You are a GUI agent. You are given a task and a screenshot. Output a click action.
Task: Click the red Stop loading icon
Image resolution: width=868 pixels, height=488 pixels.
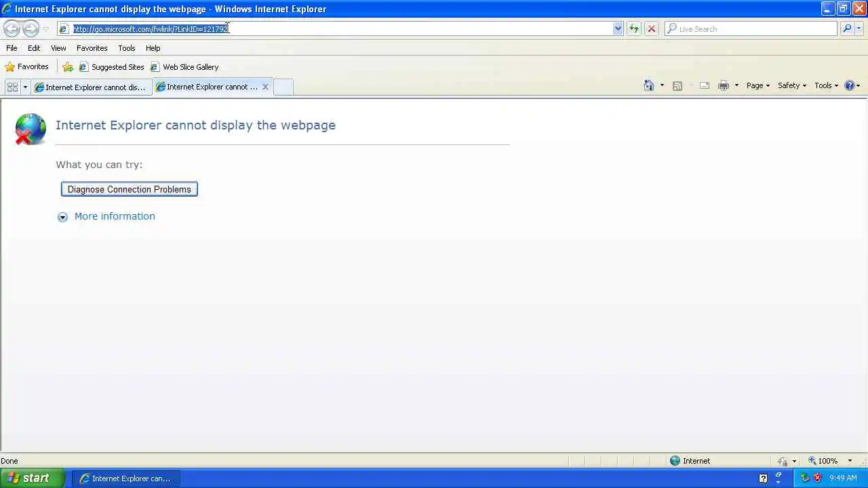pyautogui.click(x=652, y=29)
